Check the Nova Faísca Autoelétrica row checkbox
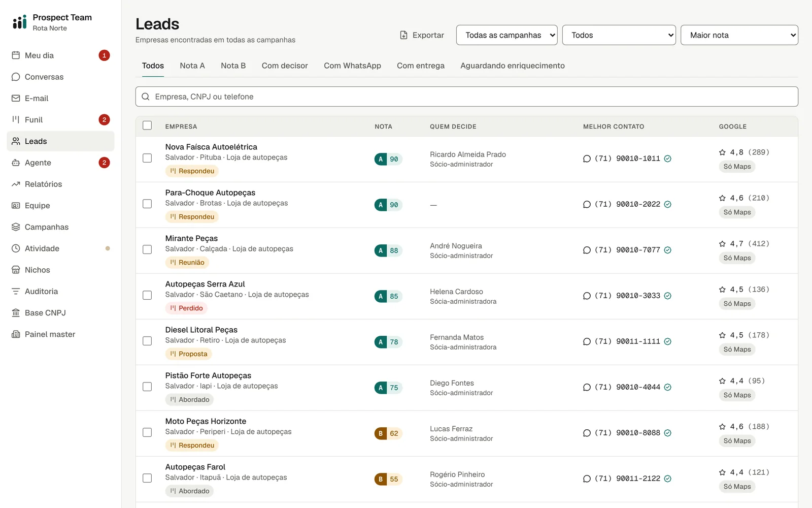The width and height of the screenshot is (812, 508). pos(147,158)
